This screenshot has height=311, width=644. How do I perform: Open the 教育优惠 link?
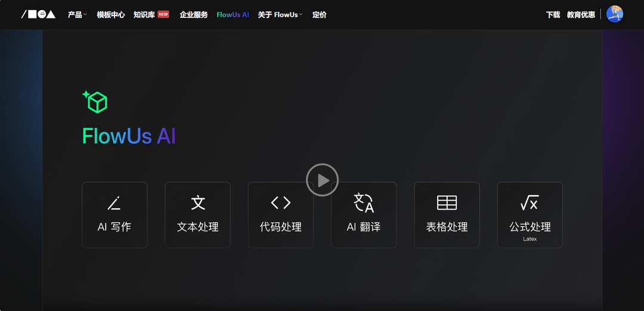[x=581, y=15]
